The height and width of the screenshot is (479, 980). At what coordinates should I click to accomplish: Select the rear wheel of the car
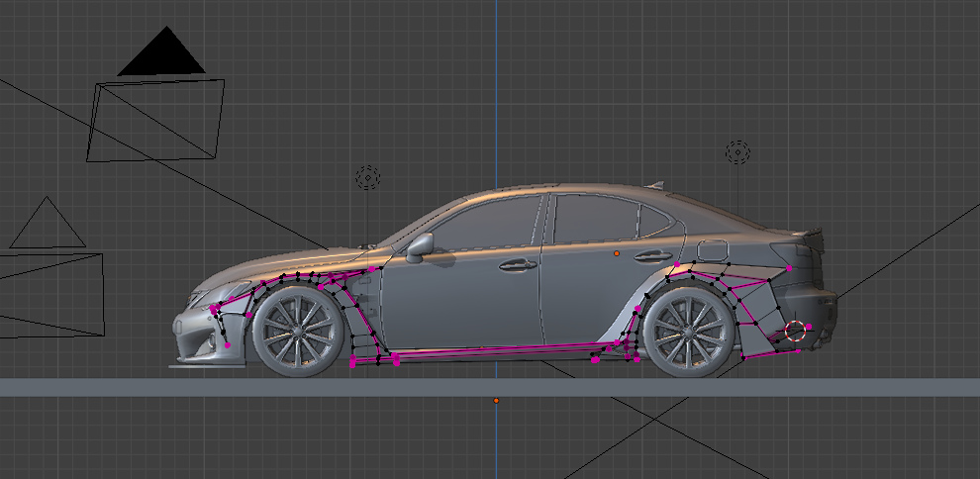pyautogui.click(x=689, y=331)
